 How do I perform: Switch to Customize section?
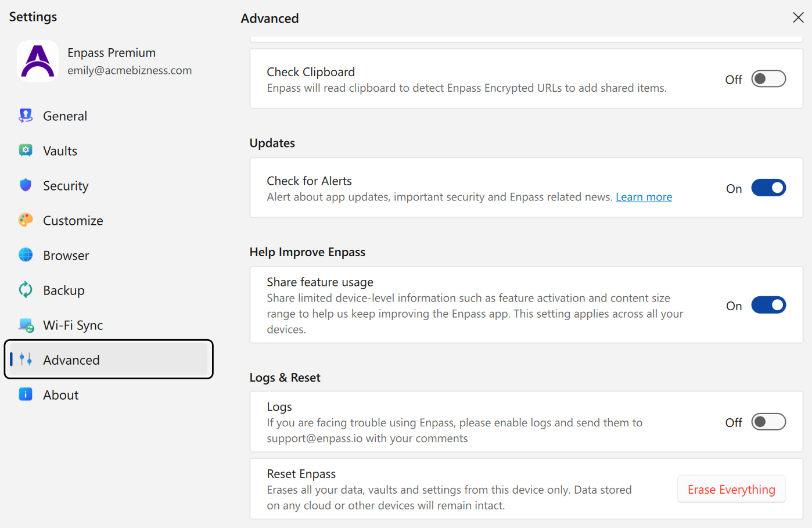109,221
